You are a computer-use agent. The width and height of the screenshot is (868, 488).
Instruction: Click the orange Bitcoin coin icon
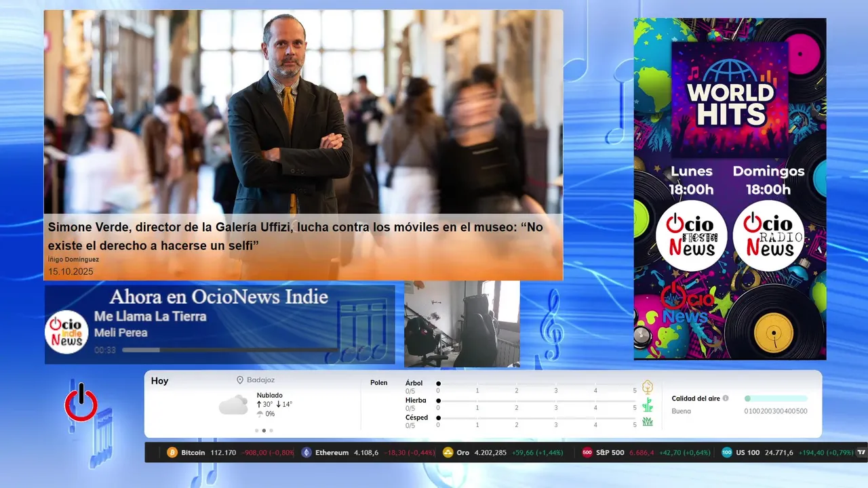172,453
